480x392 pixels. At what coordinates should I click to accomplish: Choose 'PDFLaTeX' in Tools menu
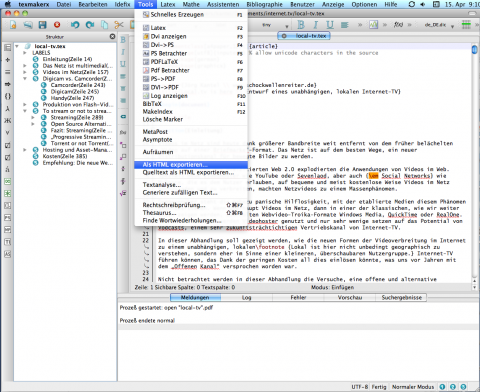coord(191,62)
